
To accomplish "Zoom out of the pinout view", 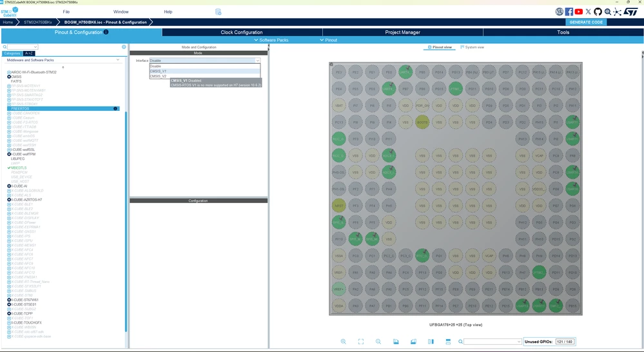I will click(378, 341).
